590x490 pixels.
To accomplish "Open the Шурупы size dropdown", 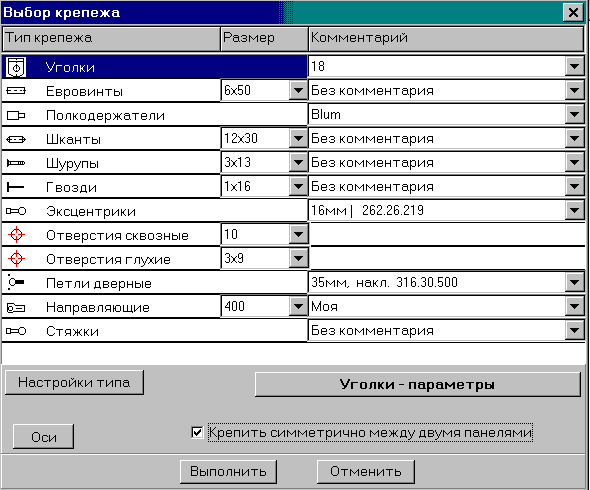I will click(x=298, y=163).
